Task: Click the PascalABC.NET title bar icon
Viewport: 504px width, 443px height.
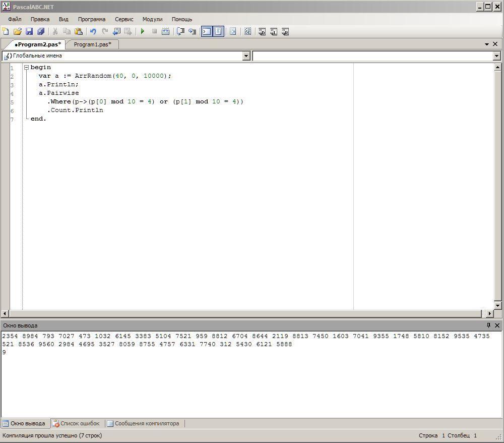Action: tap(6, 7)
